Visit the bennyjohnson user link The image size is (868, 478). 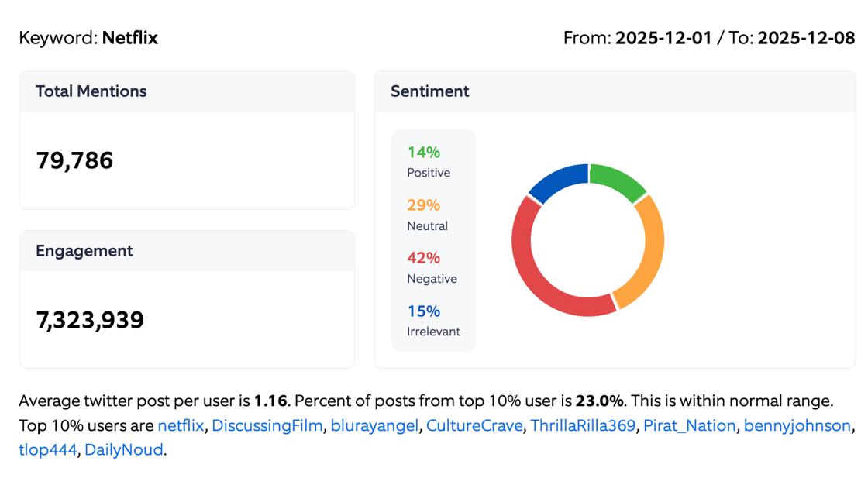797,425
